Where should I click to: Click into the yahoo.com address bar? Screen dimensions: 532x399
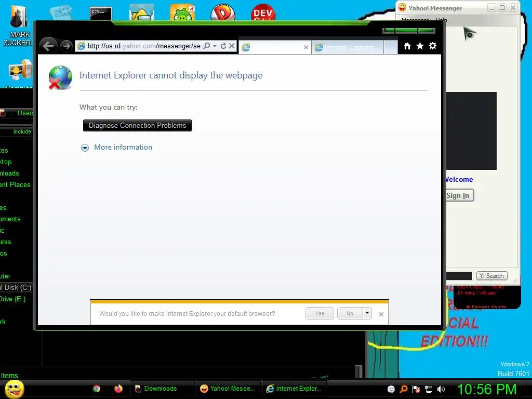143,46
